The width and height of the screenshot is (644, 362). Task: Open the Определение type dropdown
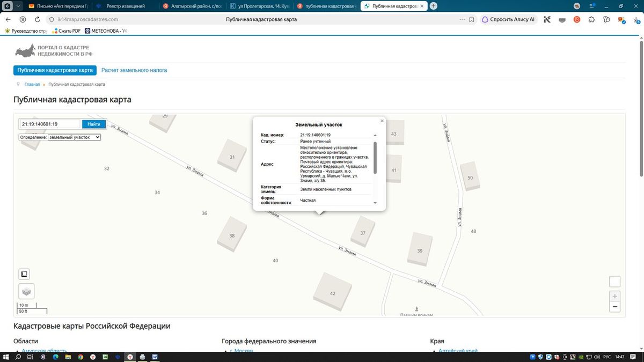(74, 137)
